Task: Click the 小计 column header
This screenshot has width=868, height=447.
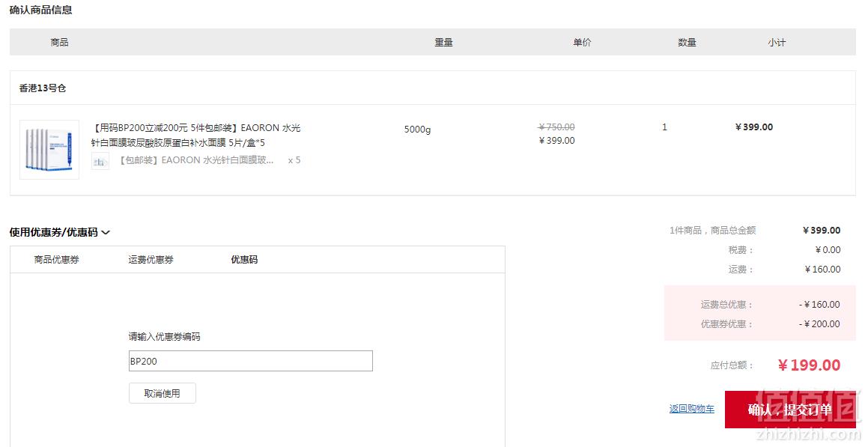Action: click(777, 42)
